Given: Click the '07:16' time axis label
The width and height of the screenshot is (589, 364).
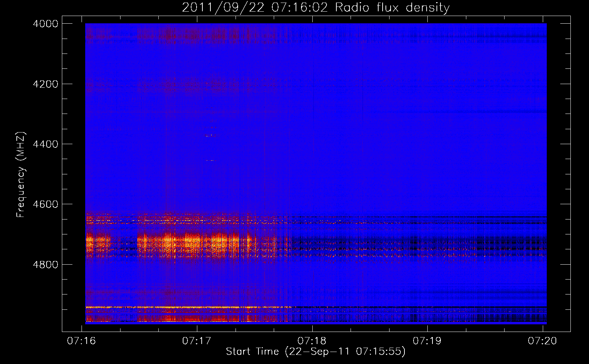Looking at the screenshot, I should pyautogui.click(x=82, y=341).
